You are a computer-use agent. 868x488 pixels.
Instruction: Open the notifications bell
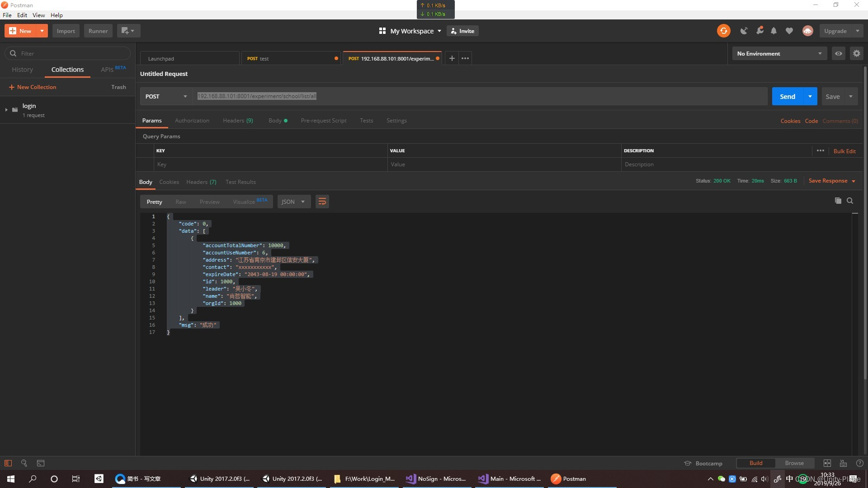(x=774, y=31)
